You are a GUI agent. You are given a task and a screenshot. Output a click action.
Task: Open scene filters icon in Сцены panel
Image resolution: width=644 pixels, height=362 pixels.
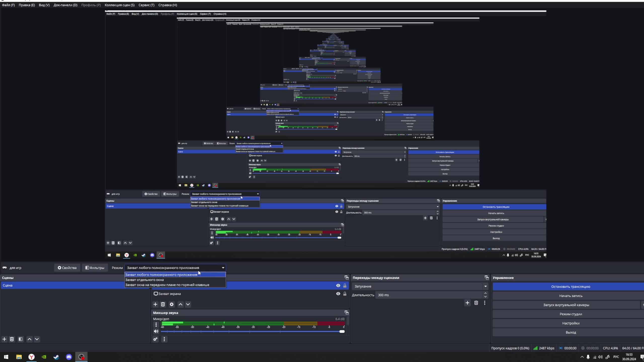(21, 339)
